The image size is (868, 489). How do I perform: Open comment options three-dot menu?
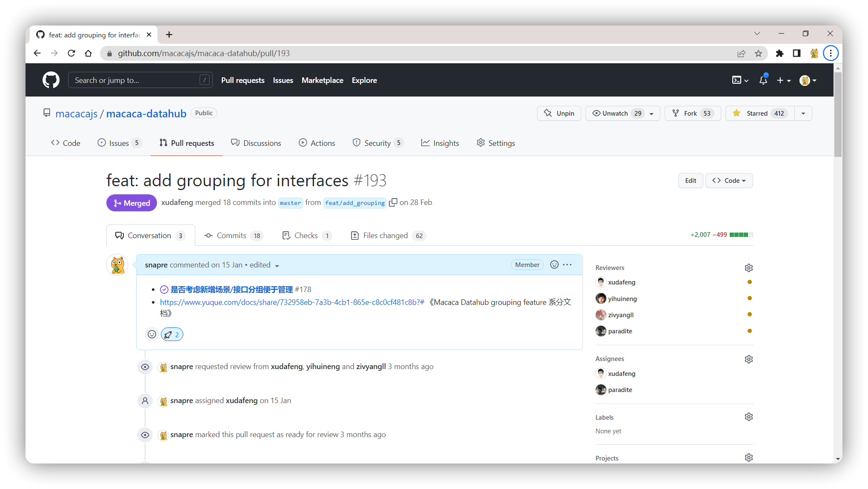(x=567, y=264)
